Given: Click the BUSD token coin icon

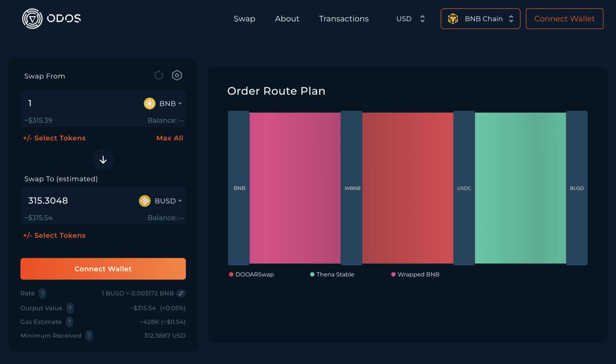Looking at the screenshot, I should (145, 201).
